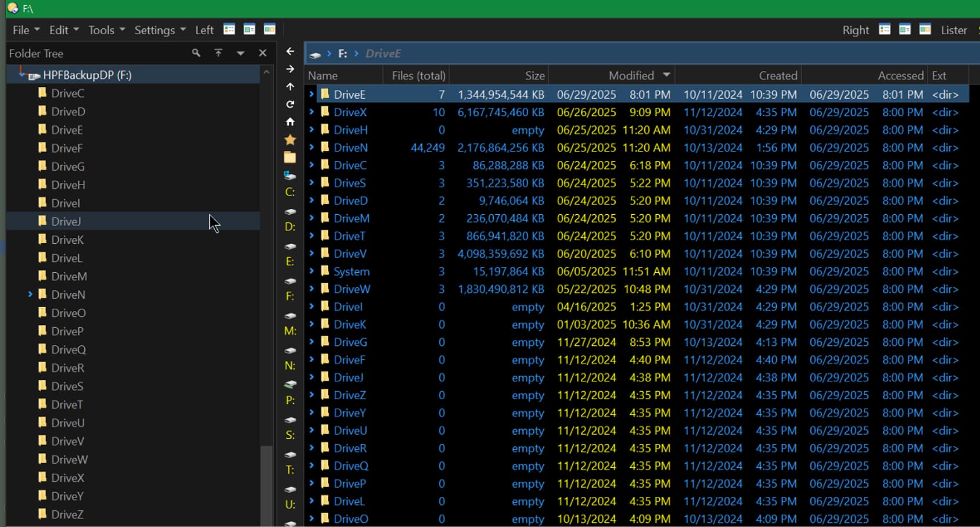
Task: Switch to the S: drive button
Action: (x=290, y=435)
